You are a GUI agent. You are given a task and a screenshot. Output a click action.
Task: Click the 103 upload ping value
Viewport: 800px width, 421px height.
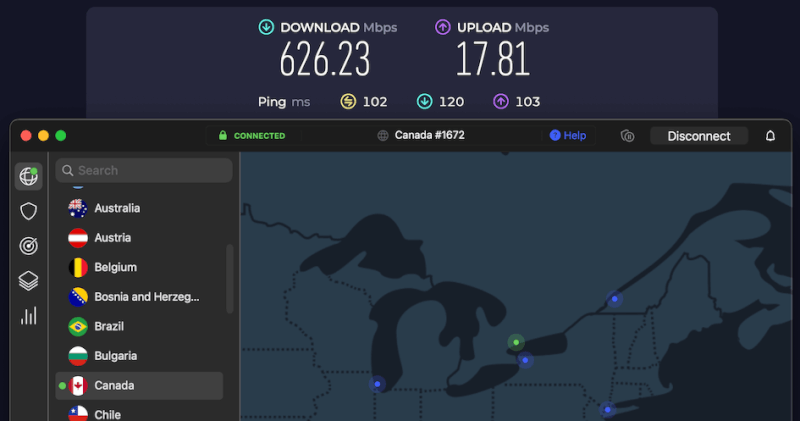click(x=528, y=102)
